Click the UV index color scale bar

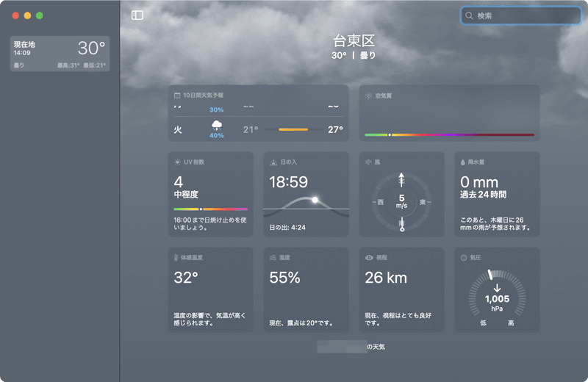(x=210, y=209)
